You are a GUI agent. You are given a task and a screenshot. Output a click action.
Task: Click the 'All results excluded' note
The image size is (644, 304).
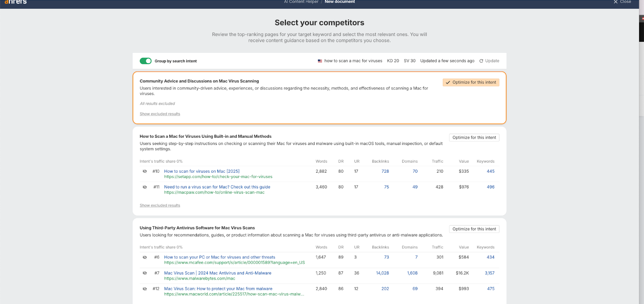(157, 103)
